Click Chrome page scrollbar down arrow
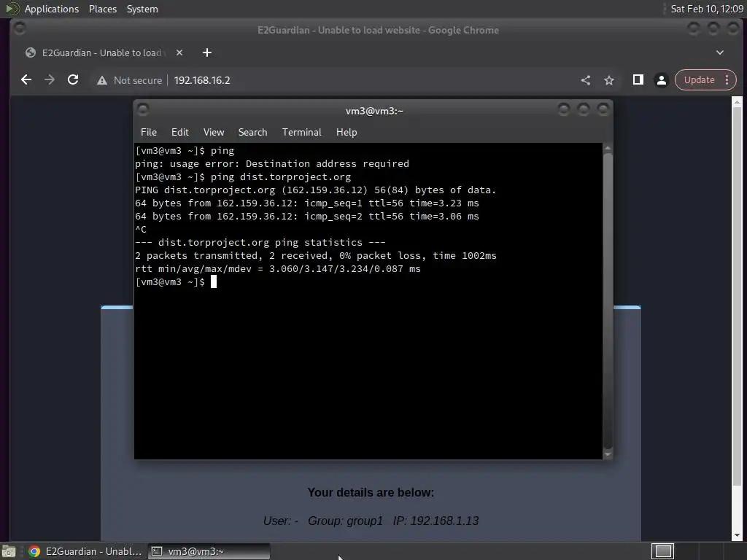Screen dimensions: 747x560 pyautogui.click(x=737, y=536)
